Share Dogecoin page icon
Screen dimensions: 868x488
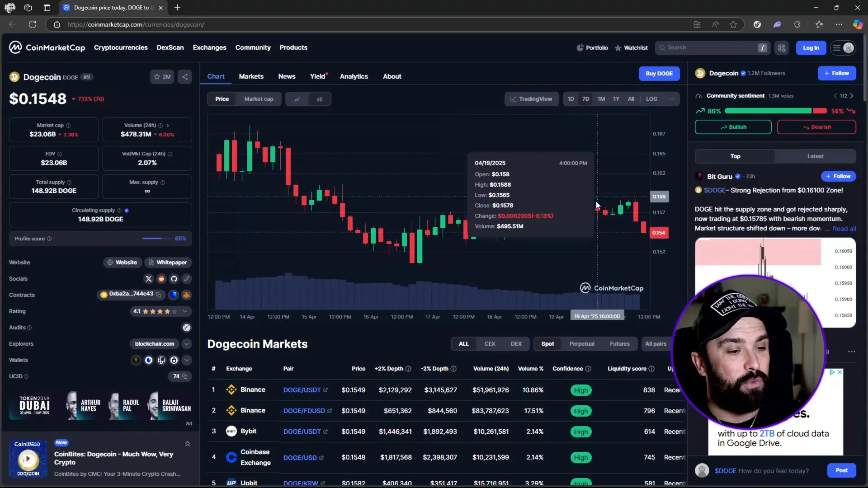coord(185,77)
